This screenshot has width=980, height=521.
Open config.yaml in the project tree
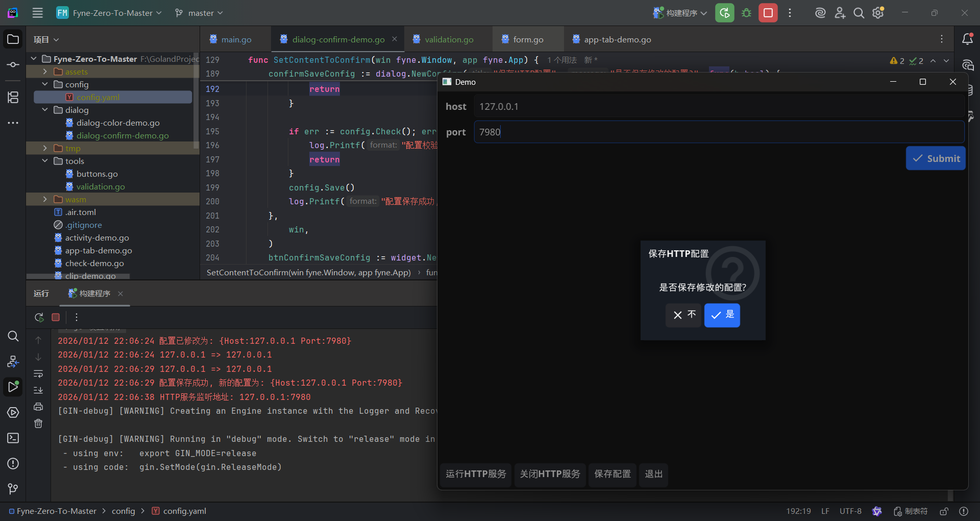click(97, 97)
